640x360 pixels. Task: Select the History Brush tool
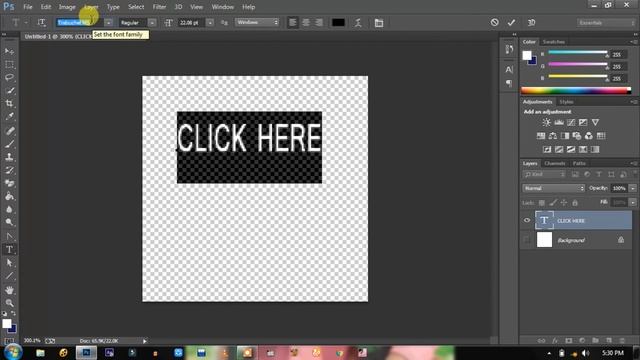point(9,170)
